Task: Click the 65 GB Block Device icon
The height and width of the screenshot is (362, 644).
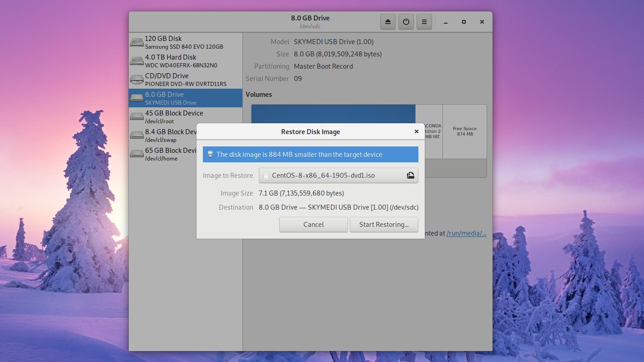Action: (x=136, y=154)
